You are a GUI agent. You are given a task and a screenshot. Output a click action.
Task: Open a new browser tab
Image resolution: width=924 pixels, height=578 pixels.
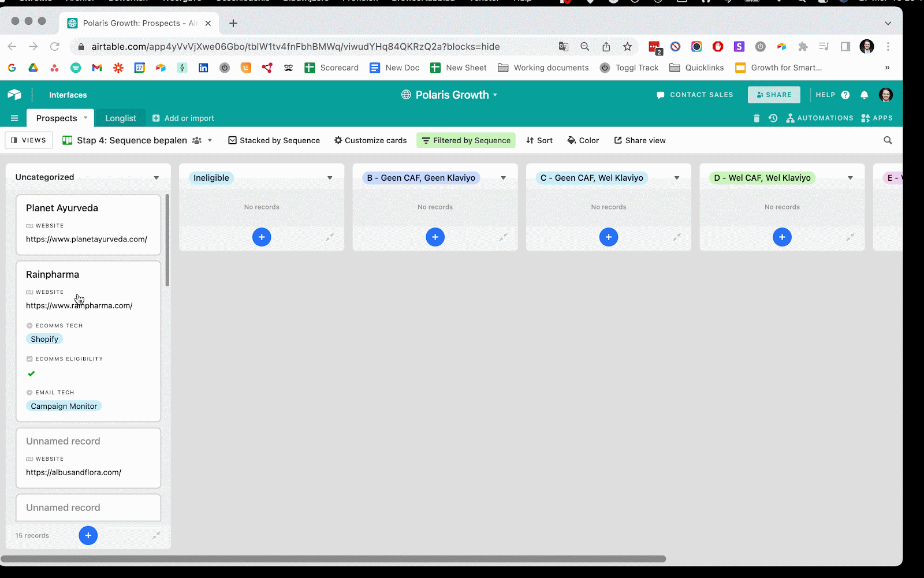tap(233, 23)
